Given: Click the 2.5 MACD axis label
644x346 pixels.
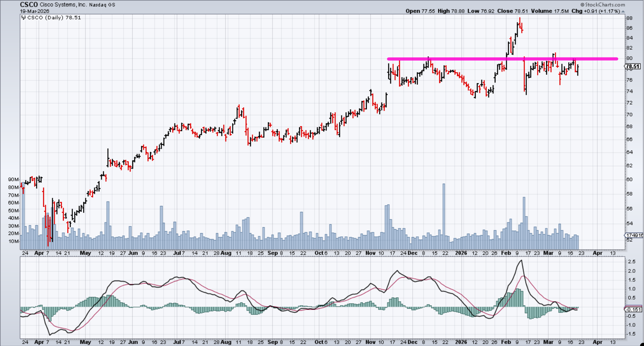Looking at the screenshot, I should coord(631,262).
